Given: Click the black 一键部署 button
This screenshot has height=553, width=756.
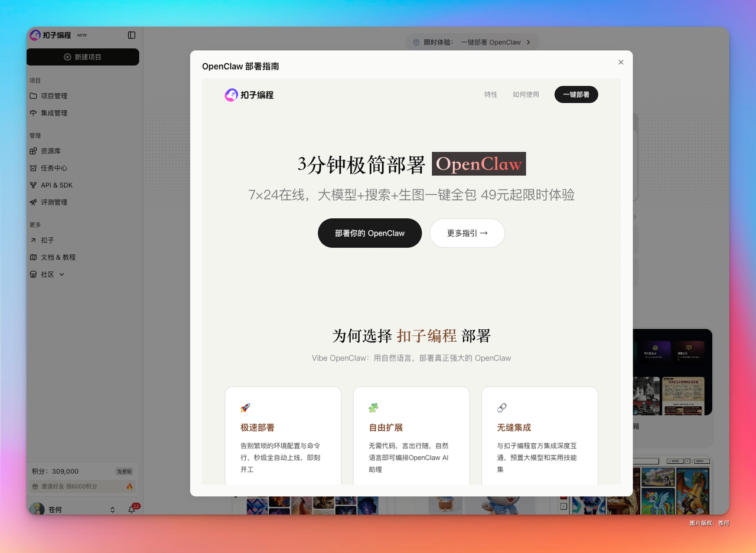Looking at the screenshot, I should (576, 94).
